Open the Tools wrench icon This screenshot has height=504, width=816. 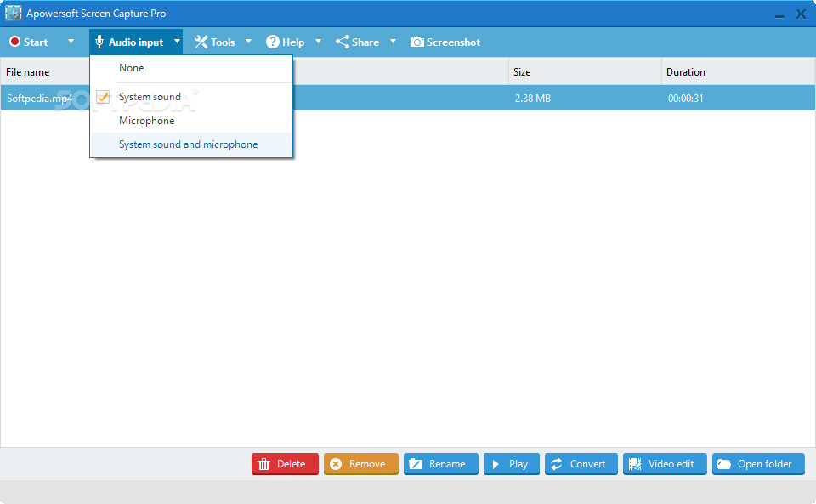pyautogui.click(x=201, y=42)
